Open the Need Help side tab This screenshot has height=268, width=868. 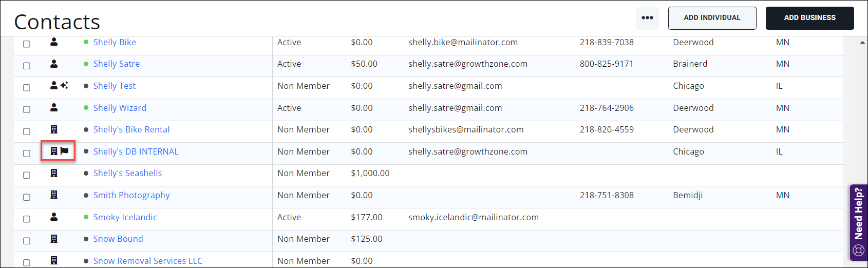click(x=859, y=213)
